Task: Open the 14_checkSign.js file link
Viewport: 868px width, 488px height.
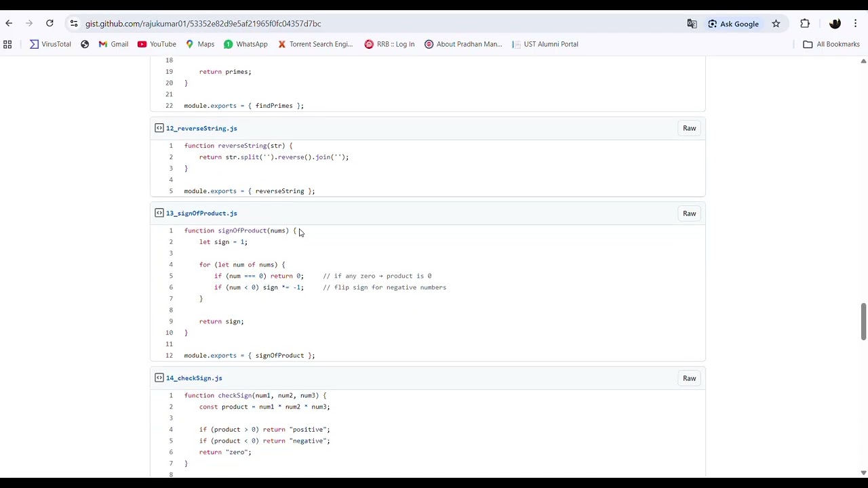Action: pyautogui.click(x=194, y=378)
